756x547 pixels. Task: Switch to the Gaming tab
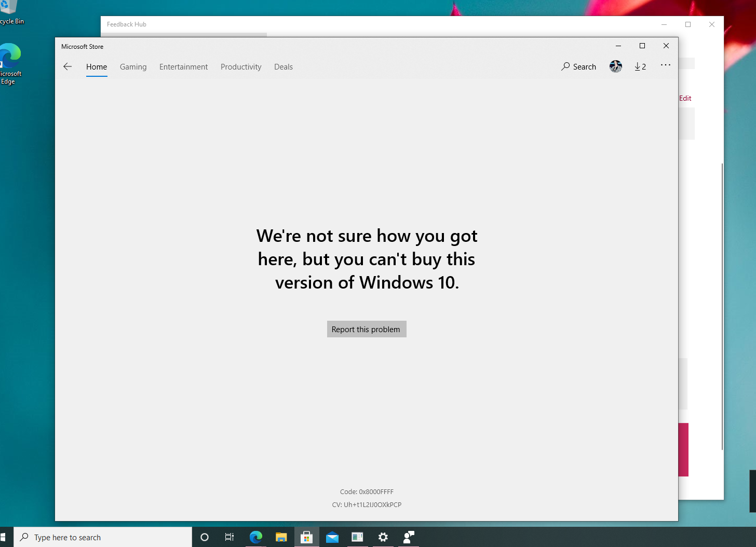pyautogui.click(x=133, y=67)
